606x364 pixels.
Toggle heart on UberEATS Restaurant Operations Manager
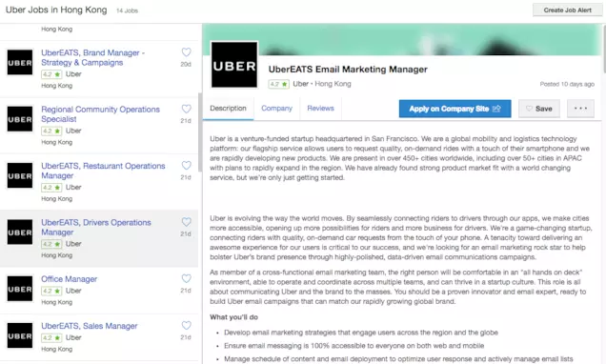pos(187,166)
